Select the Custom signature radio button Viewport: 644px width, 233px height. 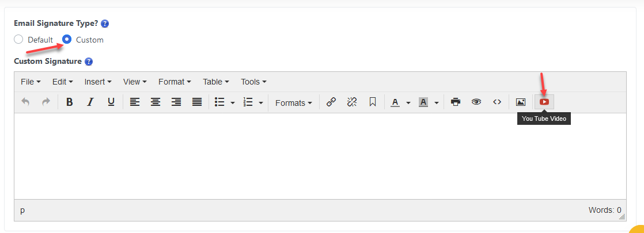point(67,40)
